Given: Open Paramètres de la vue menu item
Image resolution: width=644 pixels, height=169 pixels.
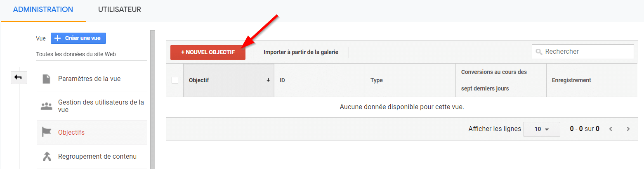Looking at the screenshot, I should tap(89, 79).
